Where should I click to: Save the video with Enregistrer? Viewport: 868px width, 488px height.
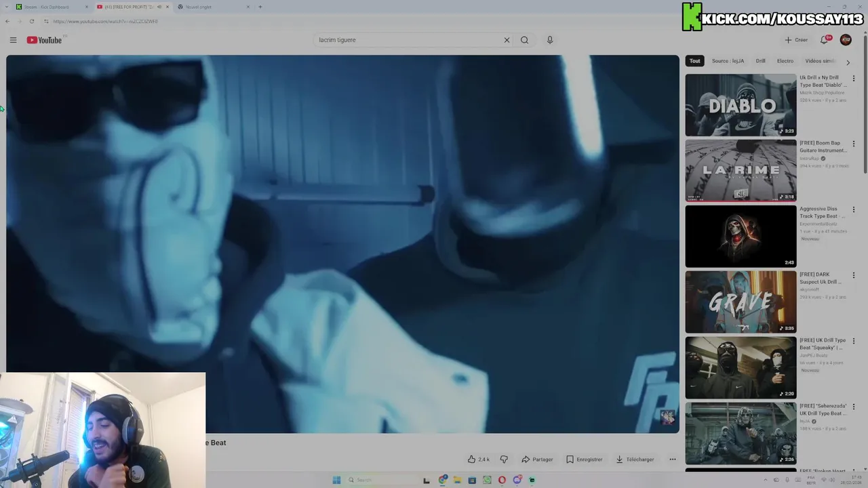pyautogui.click(x=584, y=460)
